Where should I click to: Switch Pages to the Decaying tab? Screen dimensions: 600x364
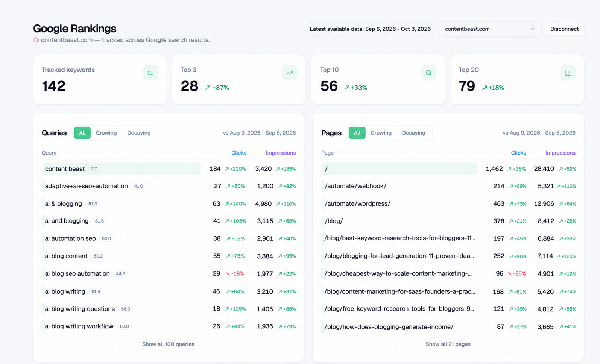[x=413, y=133]
